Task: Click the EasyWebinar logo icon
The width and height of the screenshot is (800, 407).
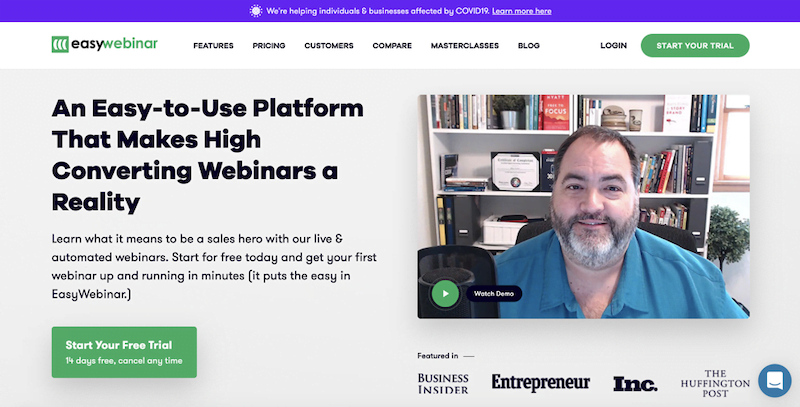Action: point(60,44)
